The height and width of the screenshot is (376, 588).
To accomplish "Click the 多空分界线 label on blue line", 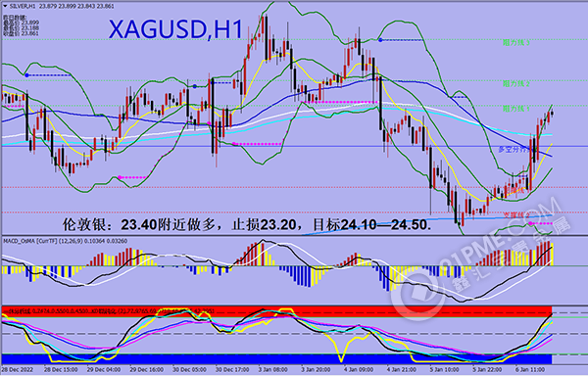I will pos(514,150).
